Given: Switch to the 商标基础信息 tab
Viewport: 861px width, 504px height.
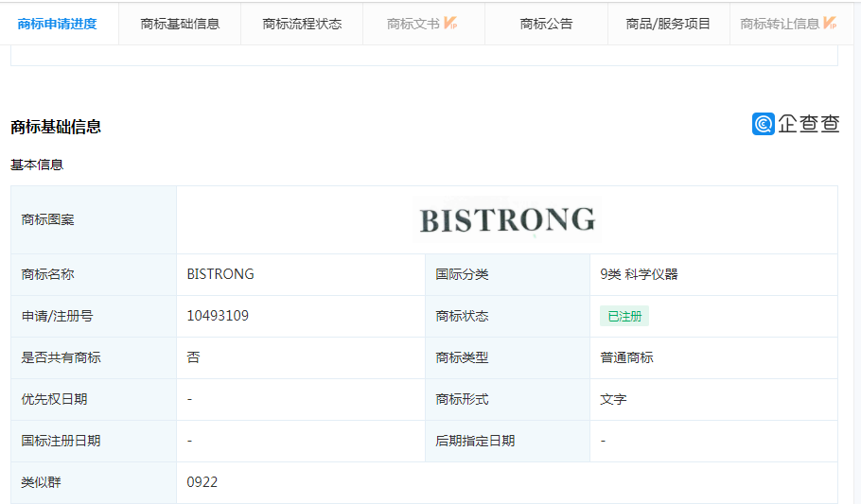Looking at the screenshot, I should (180, 24).
